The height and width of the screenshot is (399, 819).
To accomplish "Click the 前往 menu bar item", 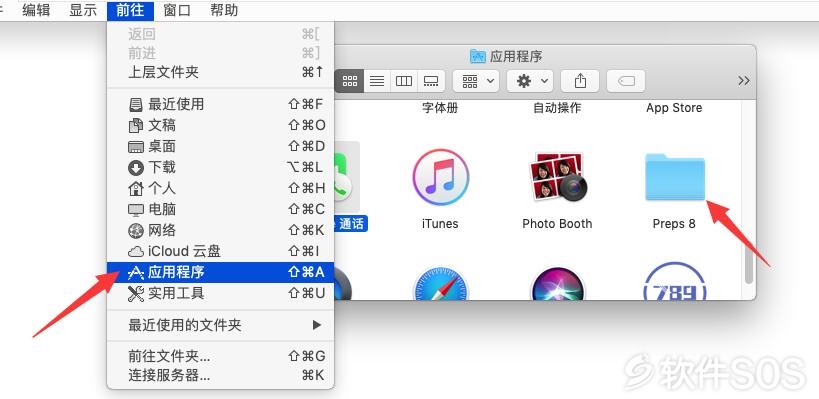I will pyautogui.click(x=130, y=10).
